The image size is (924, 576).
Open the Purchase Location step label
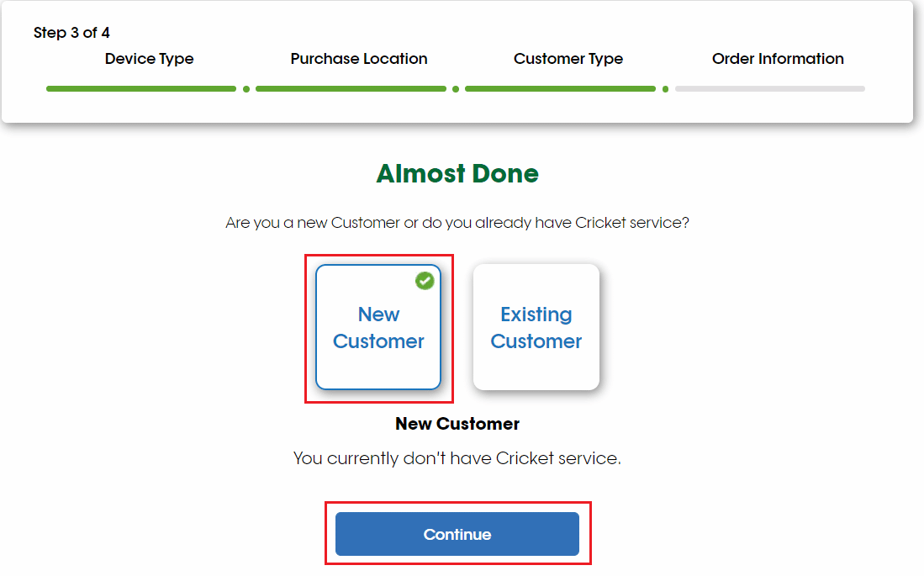tap(359, 59)
